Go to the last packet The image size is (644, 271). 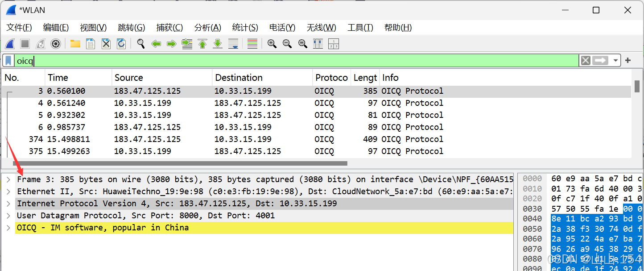tap(218, 44)
